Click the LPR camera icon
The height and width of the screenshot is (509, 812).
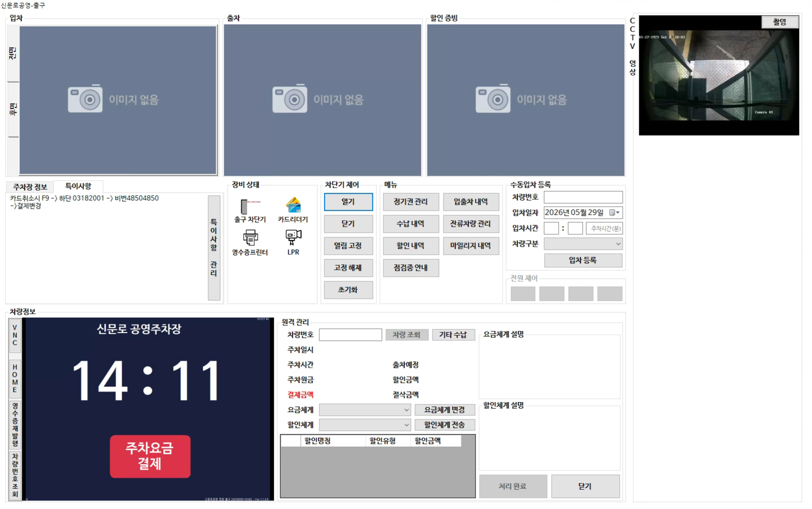(293, 237)
